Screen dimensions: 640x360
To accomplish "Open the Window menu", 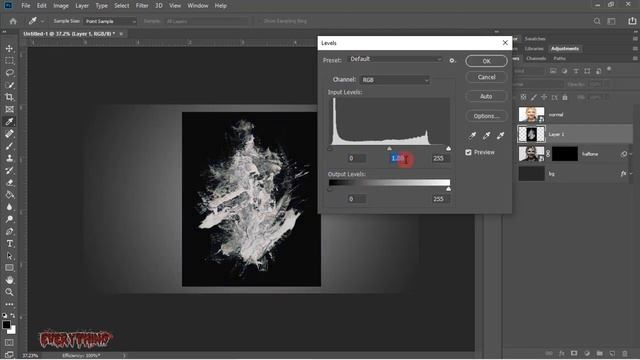I will click(198, 6).
